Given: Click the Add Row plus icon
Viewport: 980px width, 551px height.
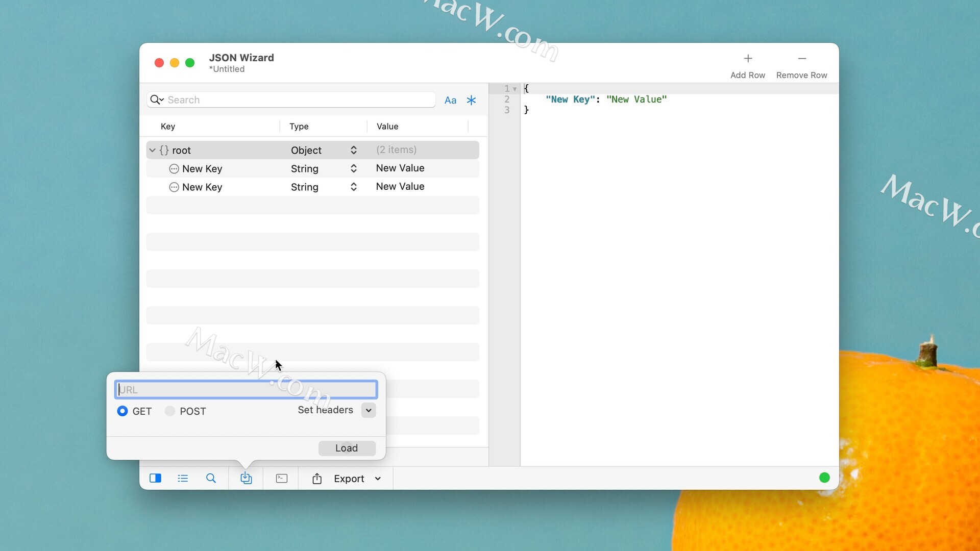Looking at the screenshot, I should coord(748,59).
